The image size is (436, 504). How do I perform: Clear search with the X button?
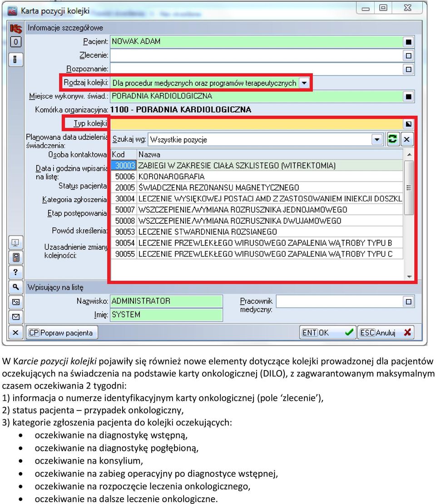(407, 139)
